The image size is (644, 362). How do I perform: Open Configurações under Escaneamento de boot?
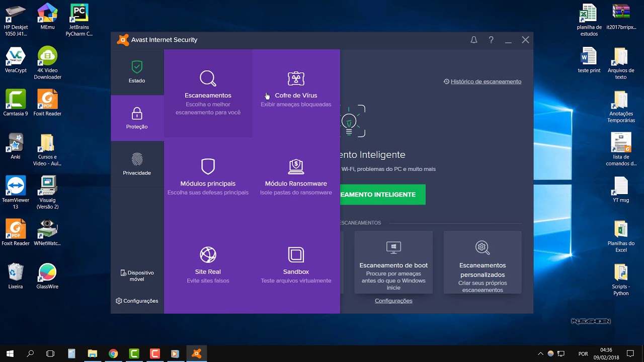coord(393,300)
